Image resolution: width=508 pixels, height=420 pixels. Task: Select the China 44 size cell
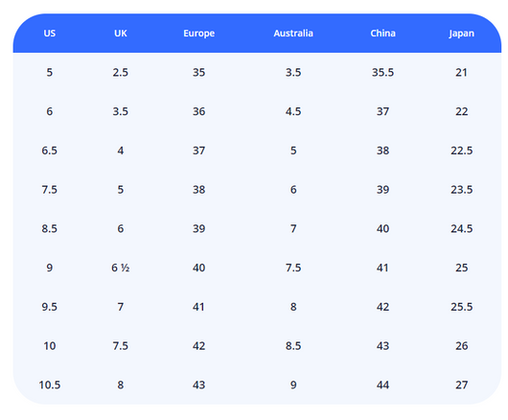[383, 385]
